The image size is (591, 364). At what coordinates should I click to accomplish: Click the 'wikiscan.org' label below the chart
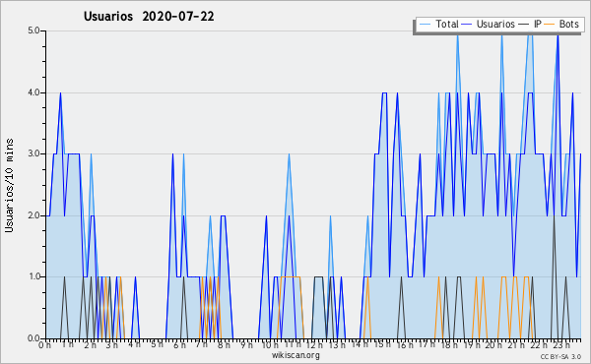[x=295, y=355]
